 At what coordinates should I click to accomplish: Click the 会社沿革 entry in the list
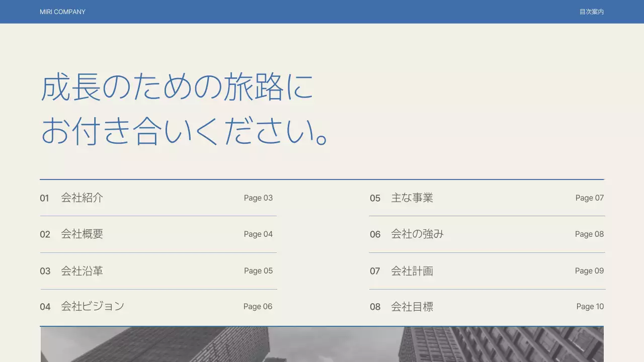82,271
